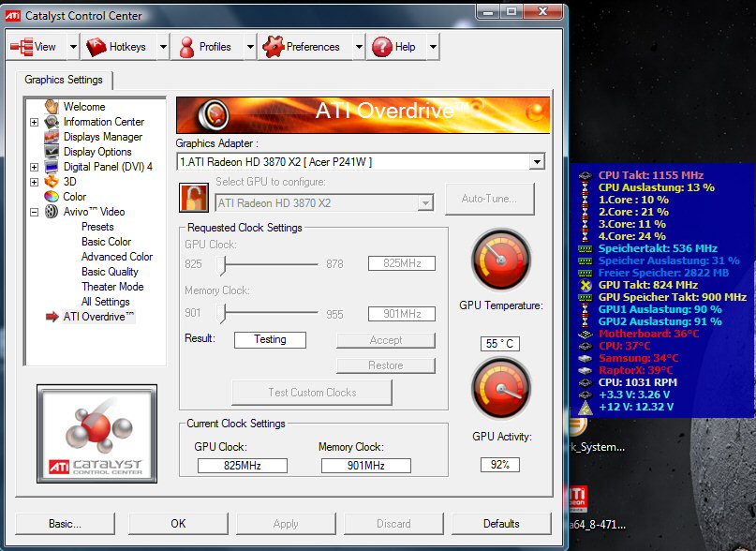Select Color in the settings tree

[x=75, y=197]
